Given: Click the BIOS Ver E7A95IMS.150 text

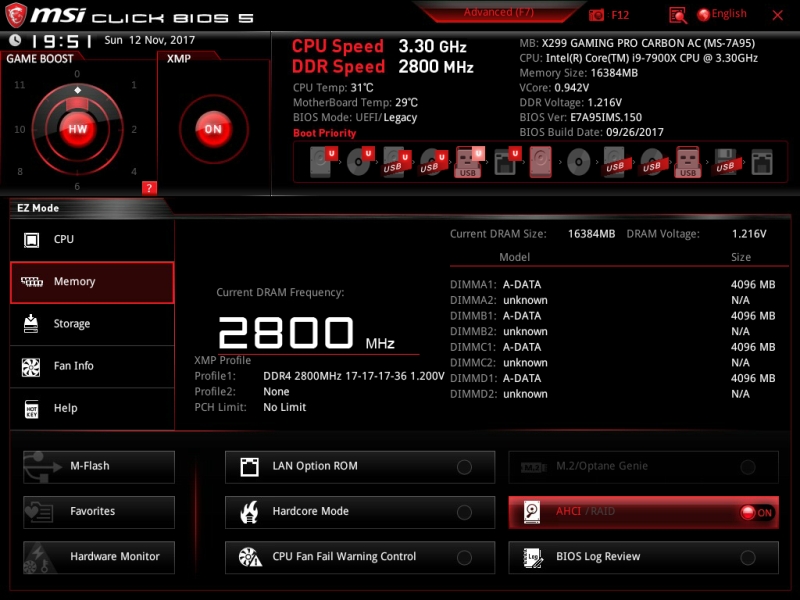Looking at the screenshot, I should 581,117.
